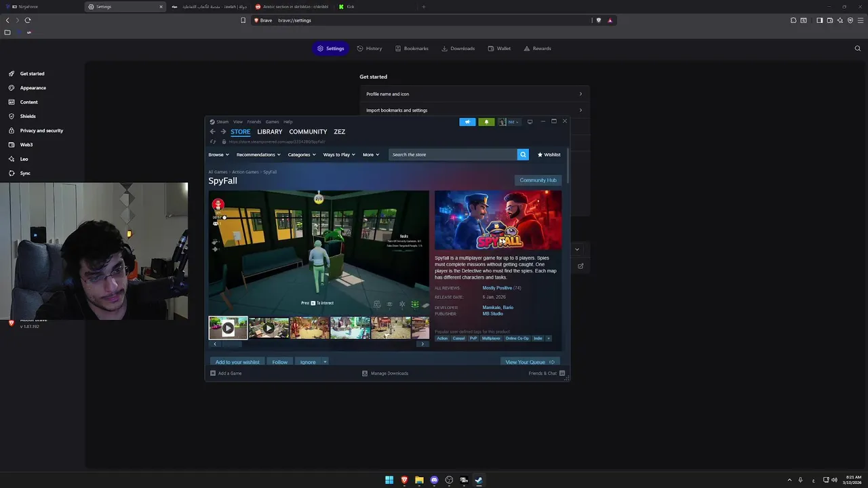Click the Online Co-Op tag
Screen dimensions: 868x488
[517, 338]
